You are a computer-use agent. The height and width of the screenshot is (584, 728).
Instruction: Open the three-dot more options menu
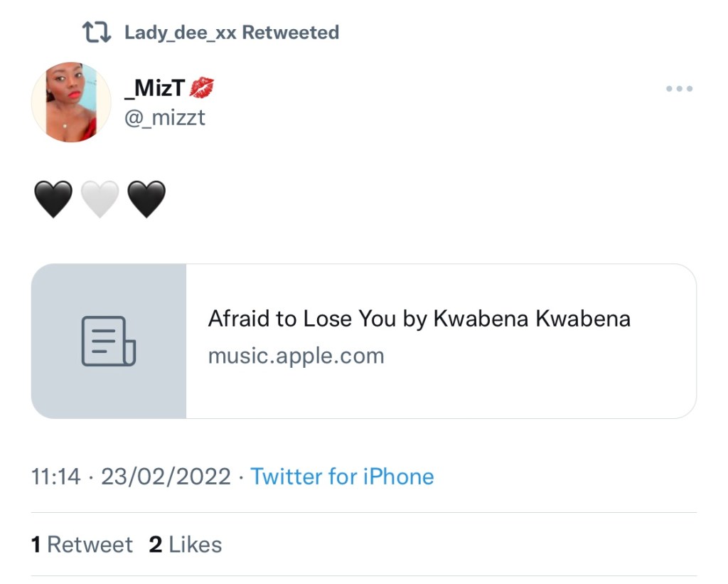(x=679, y=89)
